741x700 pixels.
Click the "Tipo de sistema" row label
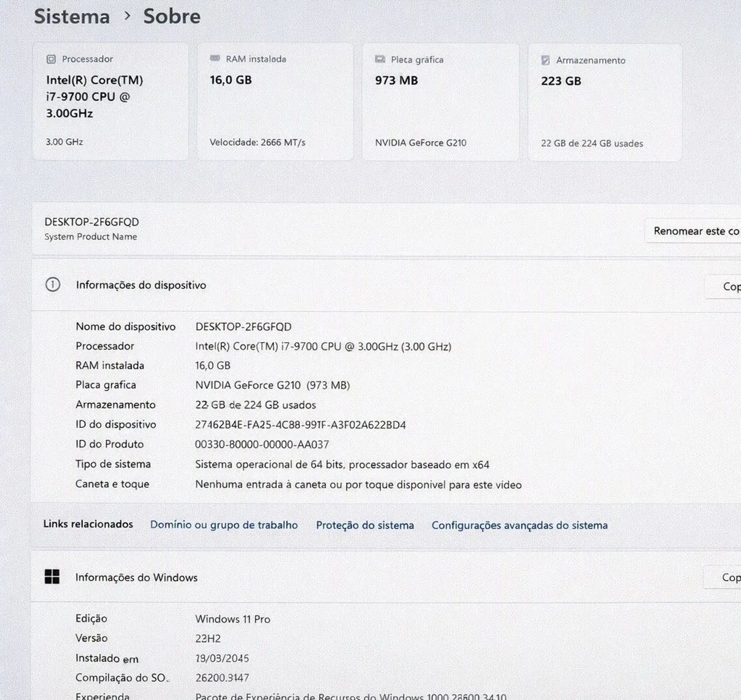click(x=113, y=464)
